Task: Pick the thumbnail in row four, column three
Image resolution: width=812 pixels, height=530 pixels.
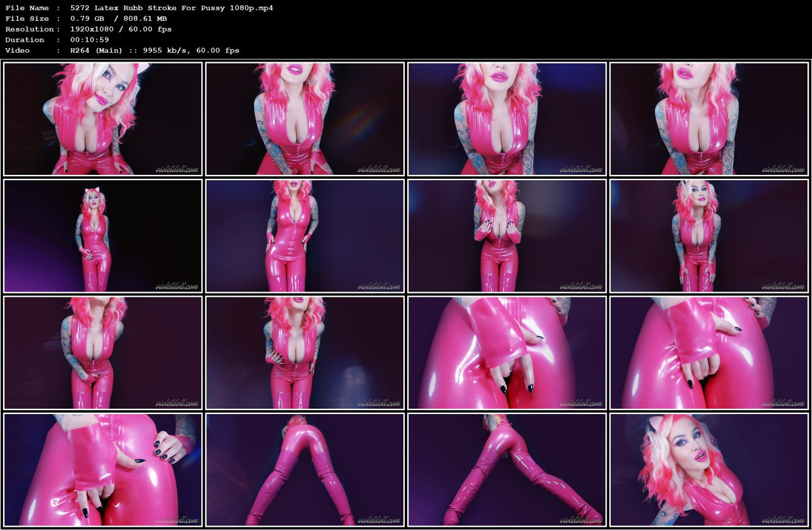Action: 507,470
